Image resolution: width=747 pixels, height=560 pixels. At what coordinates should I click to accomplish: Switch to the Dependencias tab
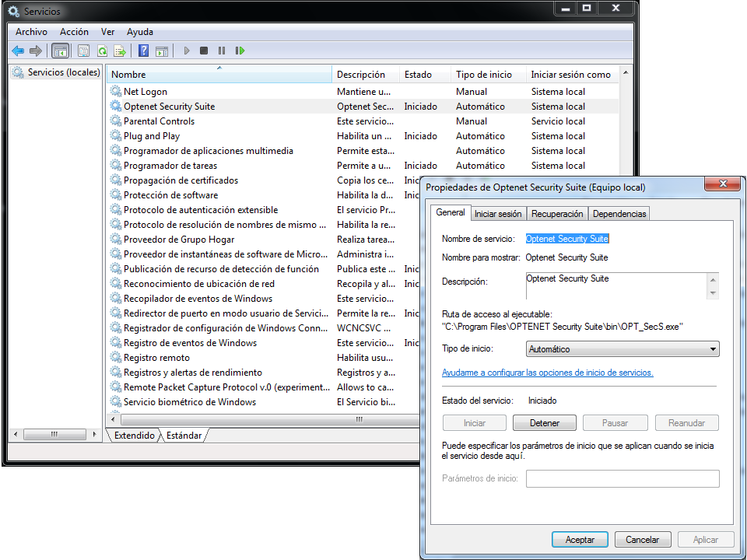tap(619, 214)
